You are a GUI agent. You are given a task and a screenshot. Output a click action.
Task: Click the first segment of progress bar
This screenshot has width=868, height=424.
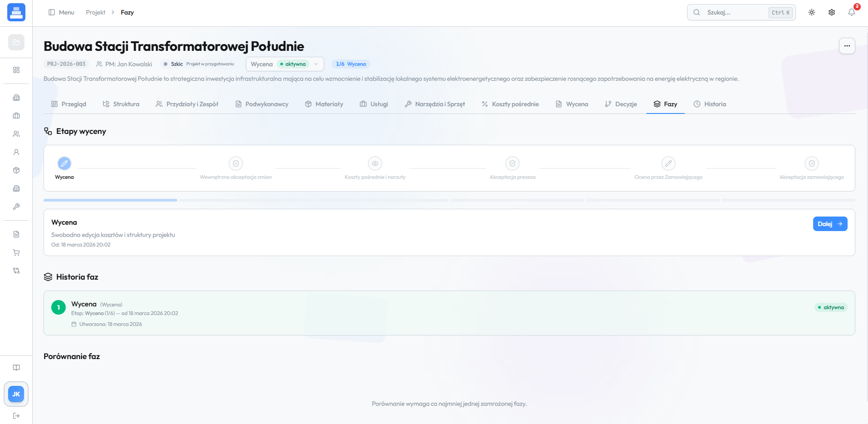[x=110, y=200]
